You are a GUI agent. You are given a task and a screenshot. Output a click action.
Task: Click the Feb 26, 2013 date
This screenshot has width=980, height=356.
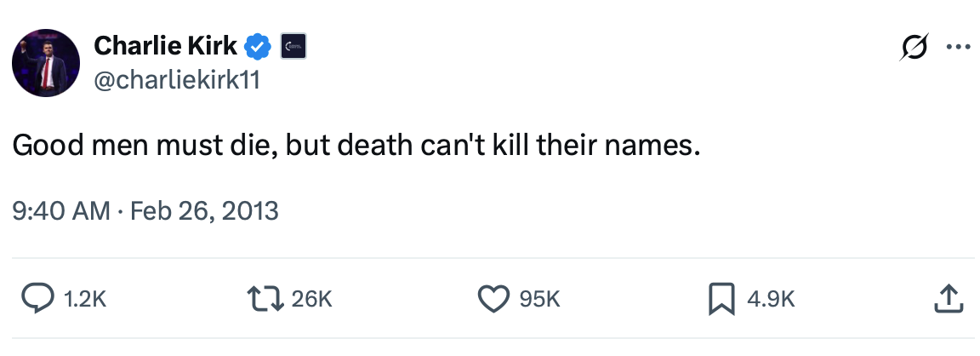pos(205,210)
